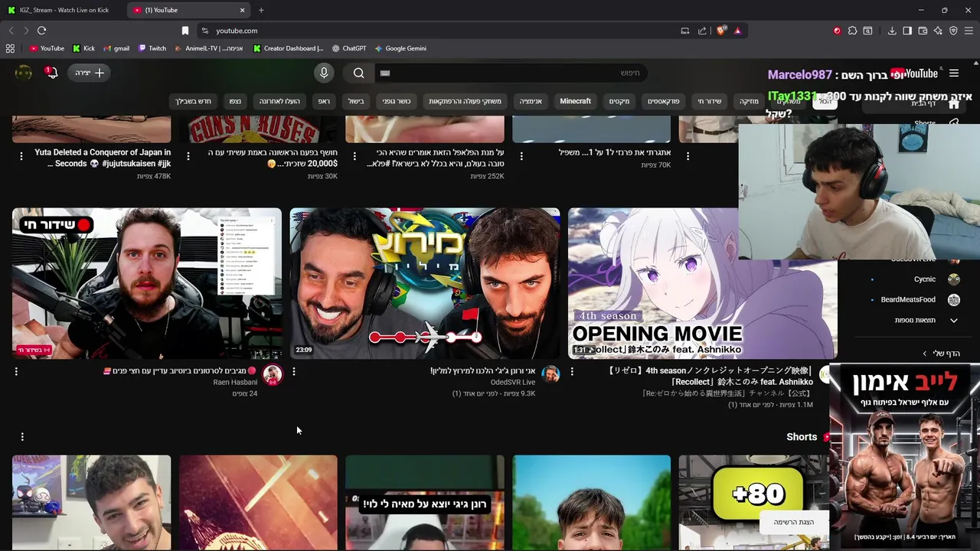Open Leo AI sparkle icon
The width and height of the screenshot is (980, 551).
click(x=938, y=31)
